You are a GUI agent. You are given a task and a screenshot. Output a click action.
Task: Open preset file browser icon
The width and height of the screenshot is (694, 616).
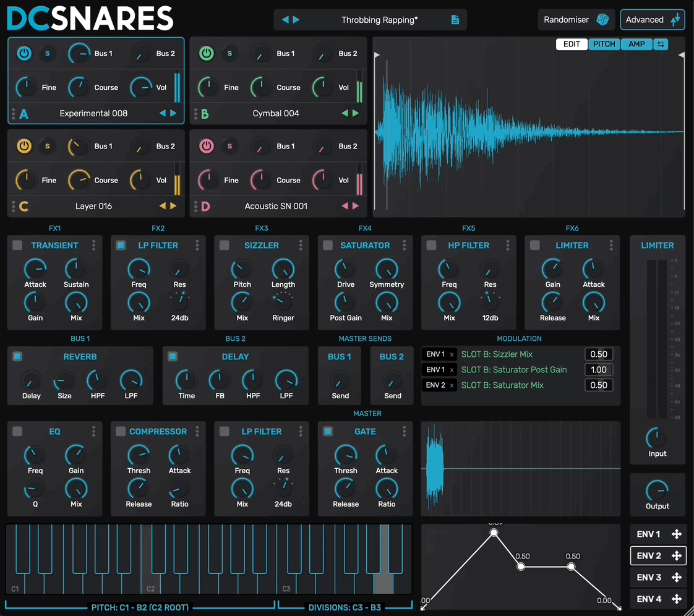point(455,20)
